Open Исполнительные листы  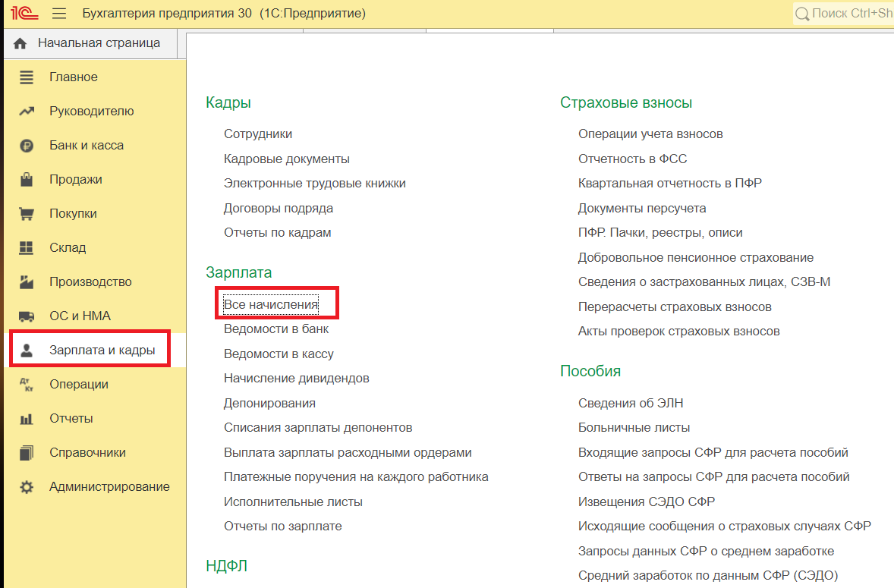[x=293, y=502]
